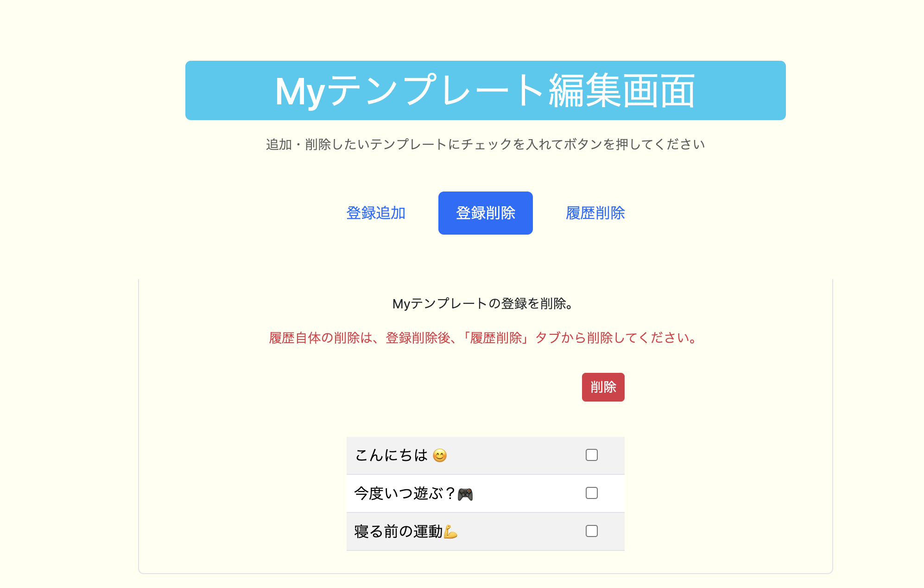This screenshot has width=924, height=588.
Task: Click the flexed bicep emoji icon
Action: click(x=450, y=532)
